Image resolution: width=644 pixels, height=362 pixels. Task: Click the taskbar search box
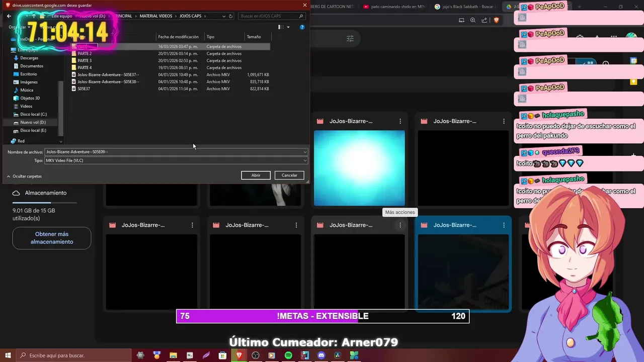click(74, 355)
